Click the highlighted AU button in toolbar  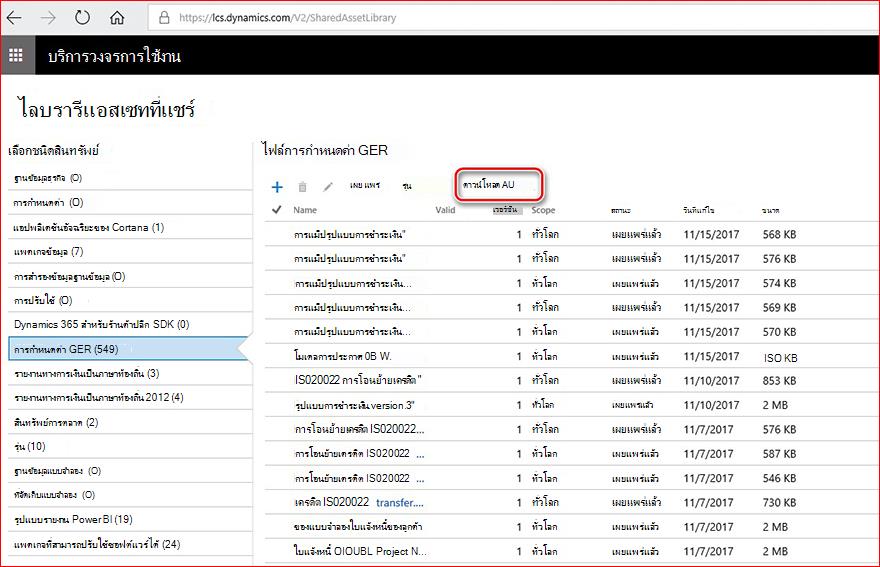pyautogui.click(x=499, y=185)
